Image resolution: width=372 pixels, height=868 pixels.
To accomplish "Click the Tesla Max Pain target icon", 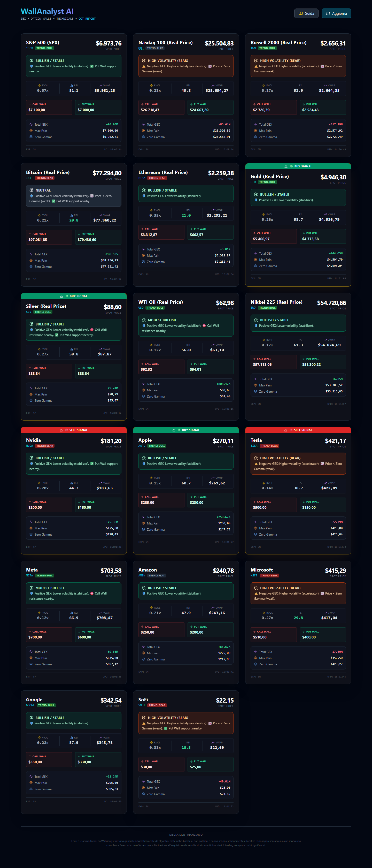I will [x=255, y=528].
